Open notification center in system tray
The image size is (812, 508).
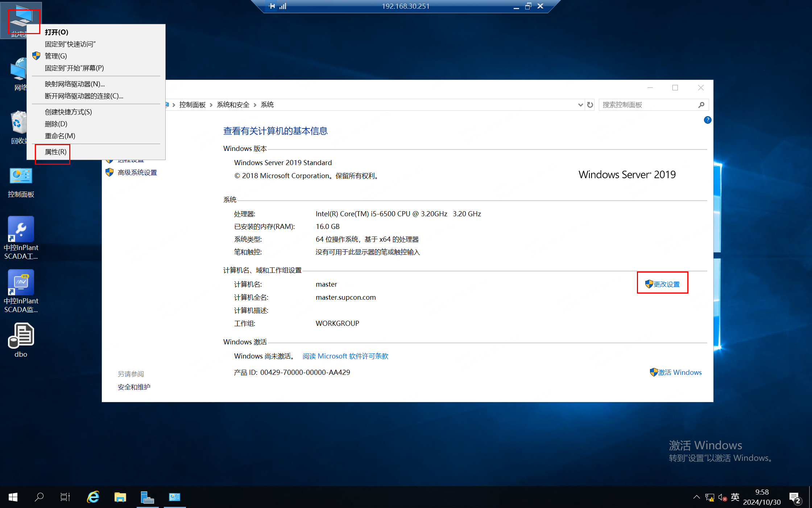794,497
